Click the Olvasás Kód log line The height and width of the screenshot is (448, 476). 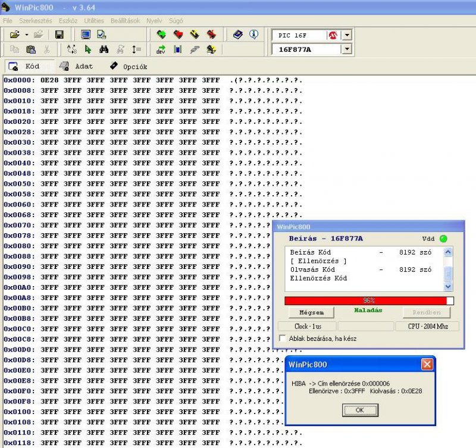(361, 270)
